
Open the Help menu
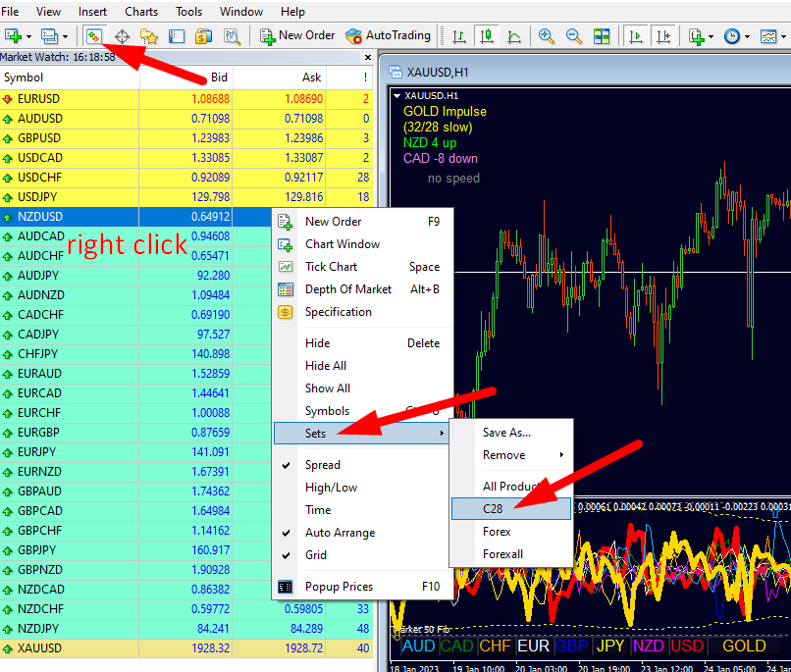tap(292, 12)
